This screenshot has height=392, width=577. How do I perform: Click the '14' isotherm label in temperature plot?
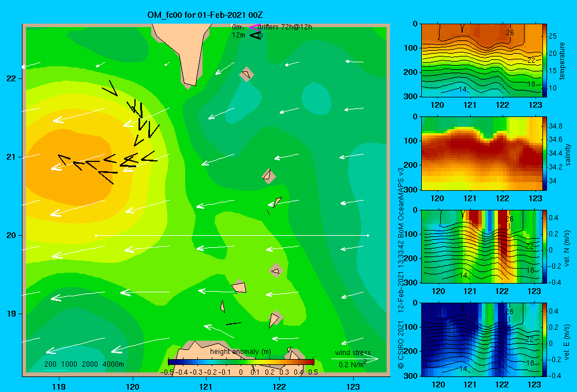[x=463, y=89]
